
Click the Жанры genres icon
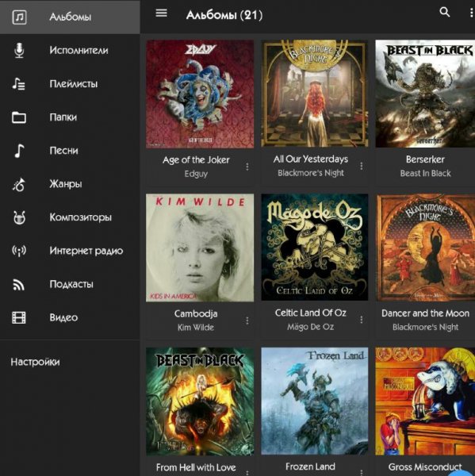(x=19, y=184)
